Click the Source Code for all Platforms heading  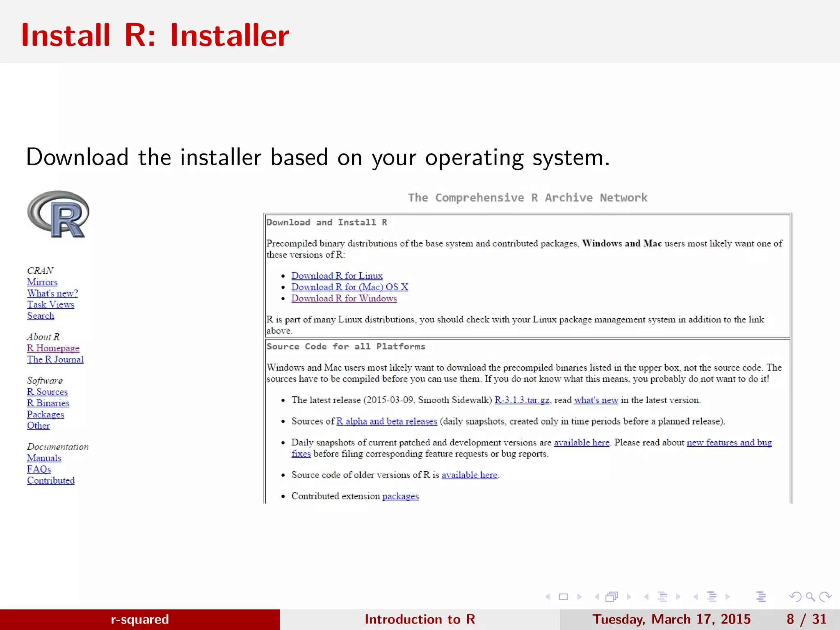click(x=346, y=347)
